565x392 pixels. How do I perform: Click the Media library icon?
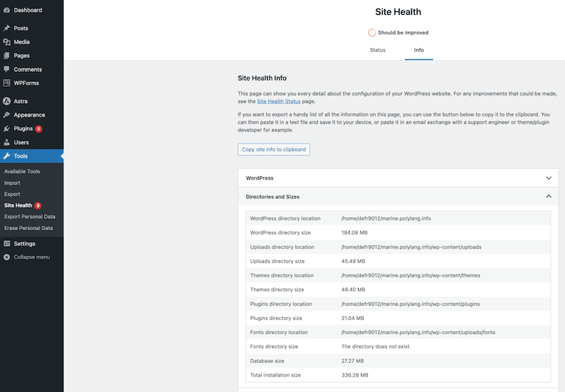[x=6, y=42]
